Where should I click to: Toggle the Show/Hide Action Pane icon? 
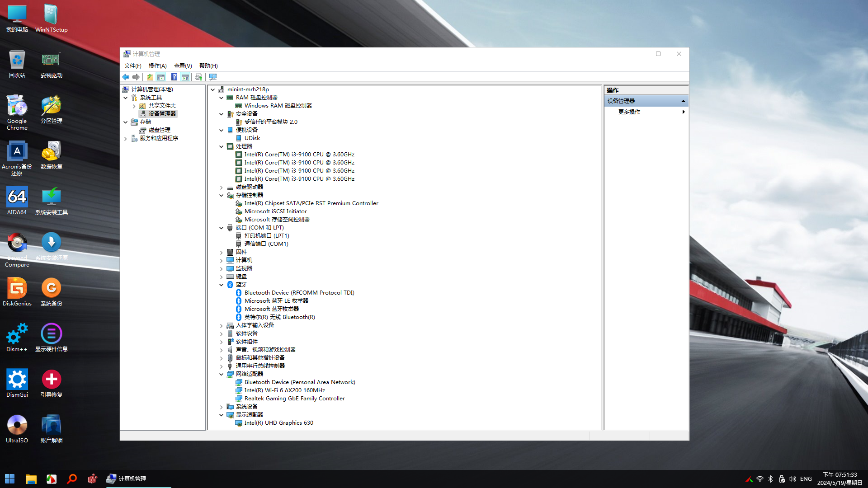(x=185, y=77)
